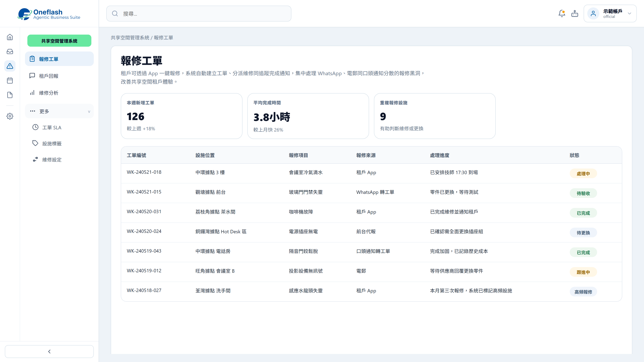Click the 工單編號 column header

coord(136,155)
